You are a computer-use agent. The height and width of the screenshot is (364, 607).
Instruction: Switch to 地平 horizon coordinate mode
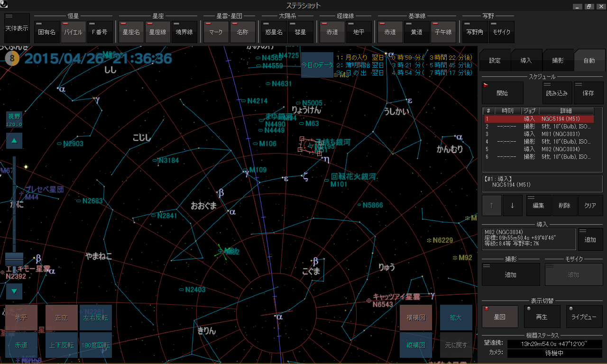pyautogui.click(x=21, y=318)
